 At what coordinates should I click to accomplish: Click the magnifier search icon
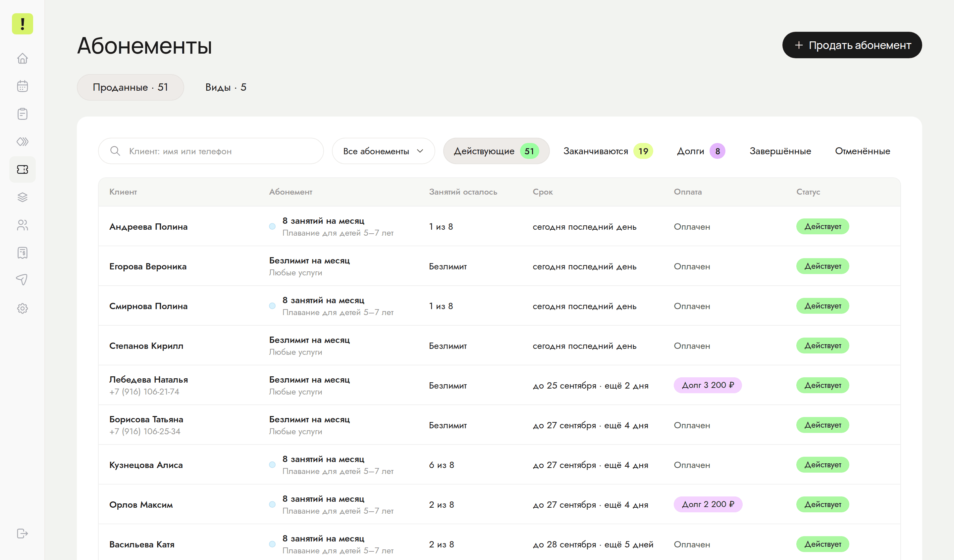coord(115,151)
